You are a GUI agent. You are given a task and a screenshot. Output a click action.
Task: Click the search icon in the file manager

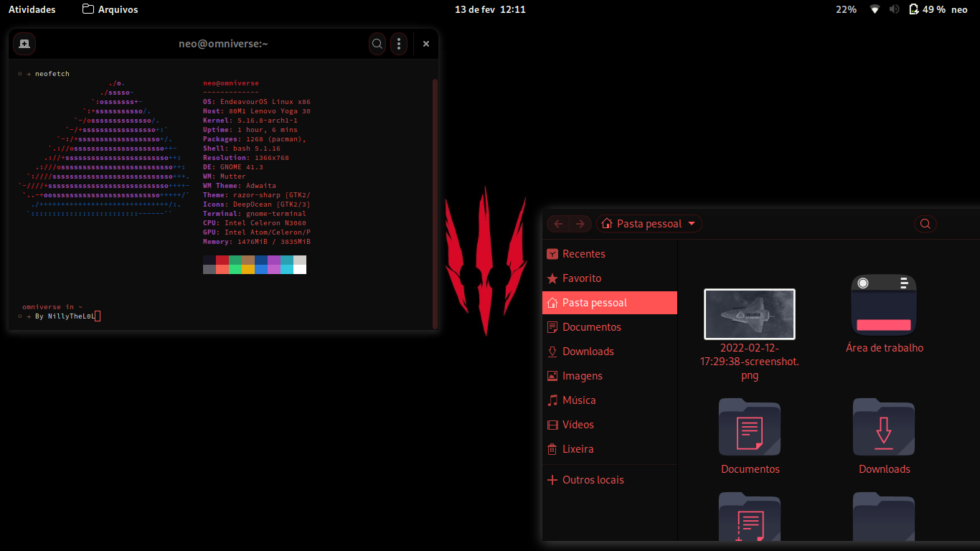925,224
